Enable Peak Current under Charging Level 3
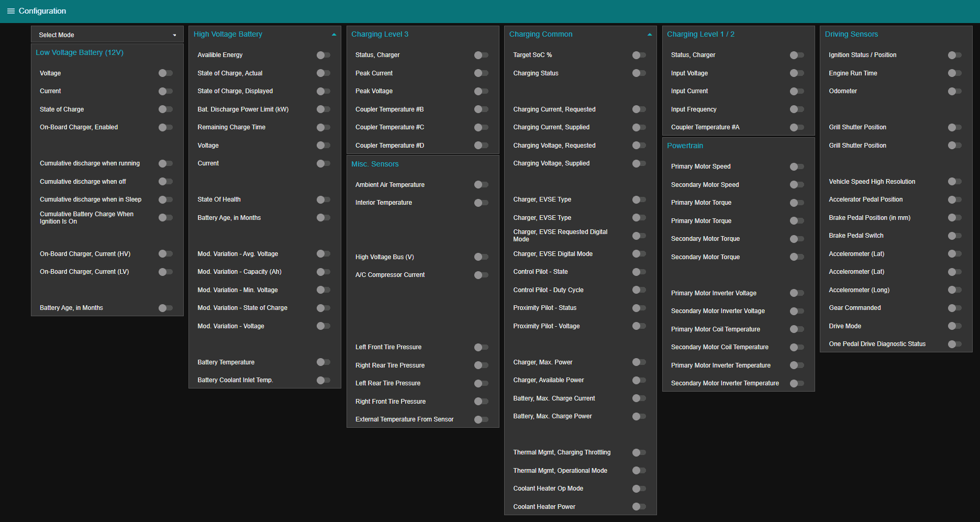980x522 pixels. click(481, 73)
